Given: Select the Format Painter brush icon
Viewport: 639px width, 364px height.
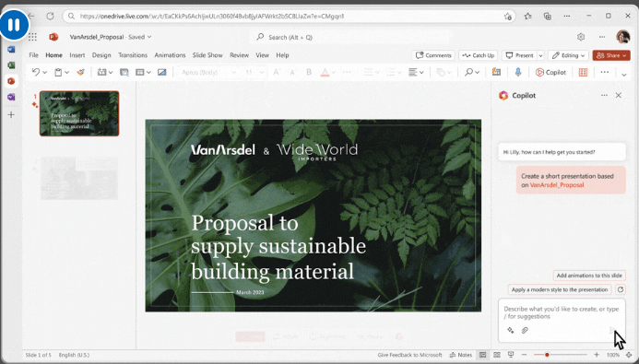Looking at the screenshot, I should 81,72.
